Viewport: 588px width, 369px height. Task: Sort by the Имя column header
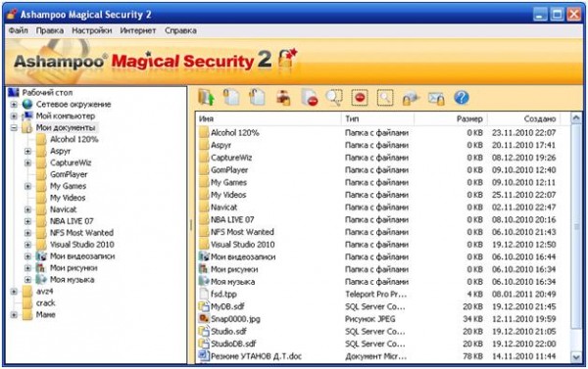click(269, 118)
